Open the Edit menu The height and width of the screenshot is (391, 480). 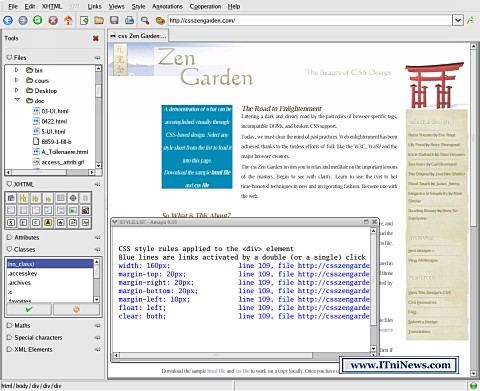pos(30,6)
